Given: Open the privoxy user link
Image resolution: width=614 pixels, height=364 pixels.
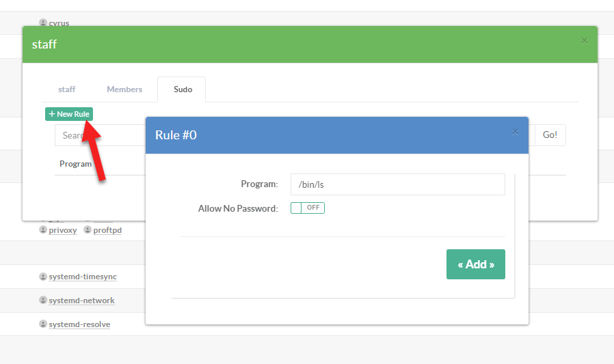Looking at the screenshot, I should point(64,230).
